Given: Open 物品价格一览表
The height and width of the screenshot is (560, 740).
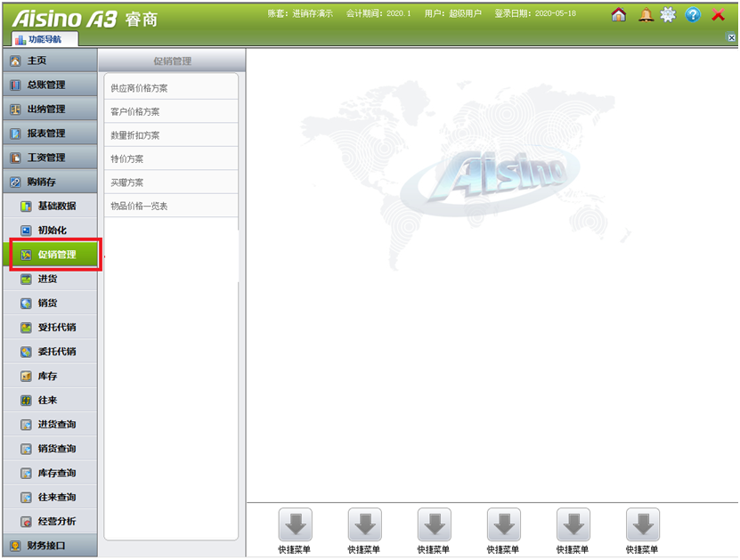Looking at the screenshot, I should (140, 206).
